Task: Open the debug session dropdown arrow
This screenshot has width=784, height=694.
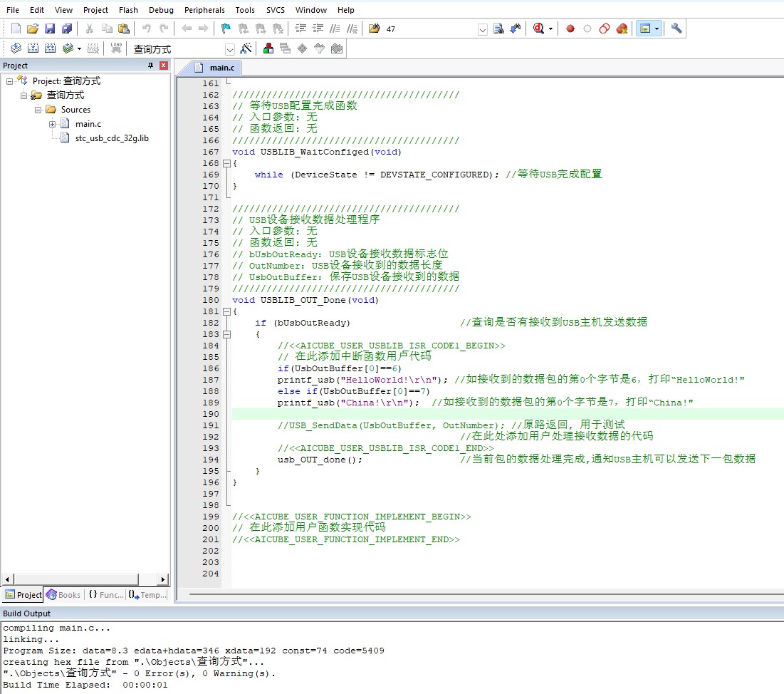Action: [x=550, y=29]
